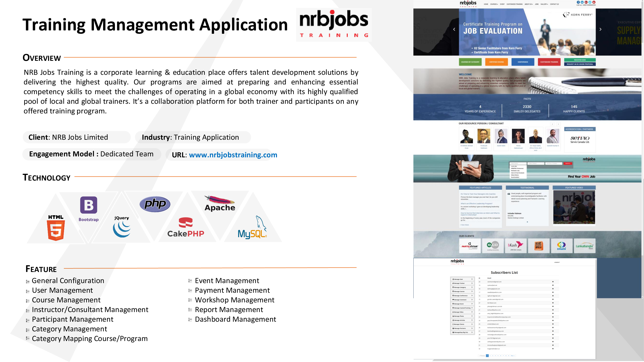
Task: Remove subscriber rpokos@att.net using its X icon
Action: click(553, 285)
